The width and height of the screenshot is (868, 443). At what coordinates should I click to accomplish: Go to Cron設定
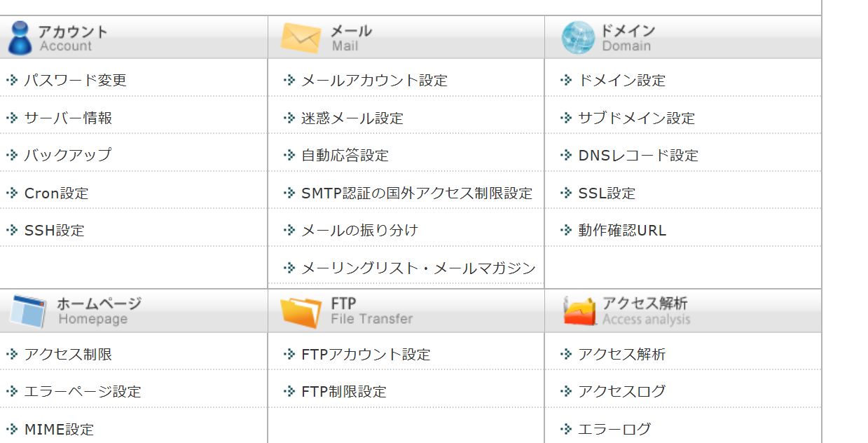pyautogui.click(x=57, y=193)
